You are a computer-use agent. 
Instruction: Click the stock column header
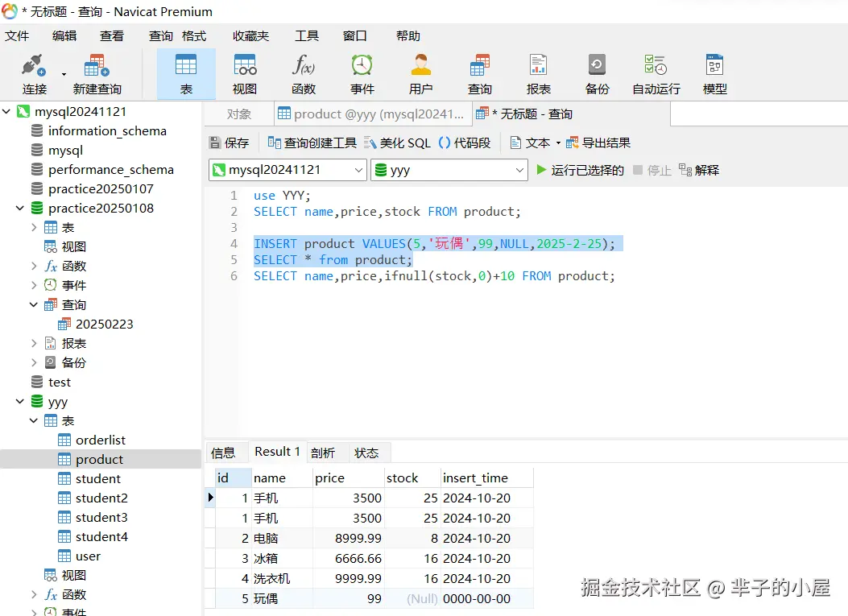[412, 478]
